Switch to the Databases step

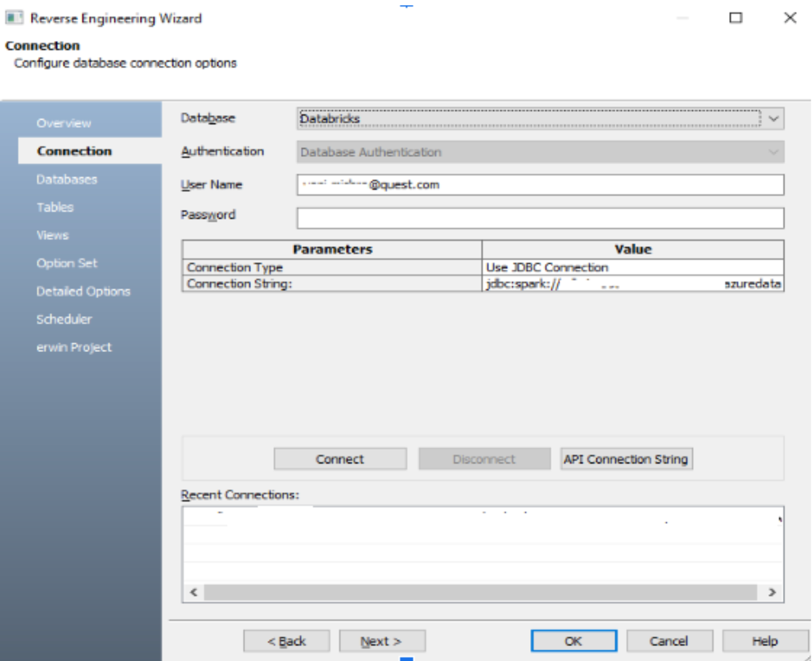coord(67,180)
